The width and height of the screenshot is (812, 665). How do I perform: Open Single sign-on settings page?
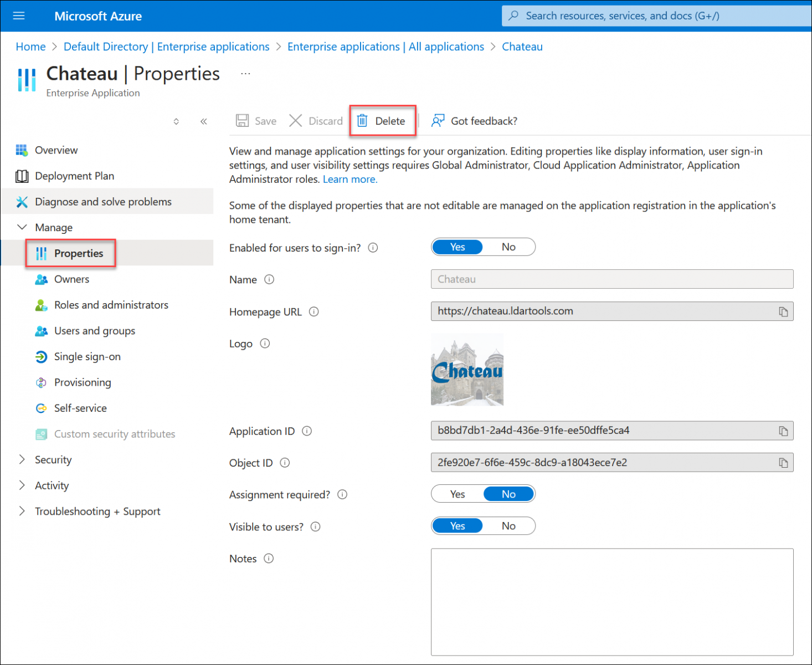[x=87, y=357]
